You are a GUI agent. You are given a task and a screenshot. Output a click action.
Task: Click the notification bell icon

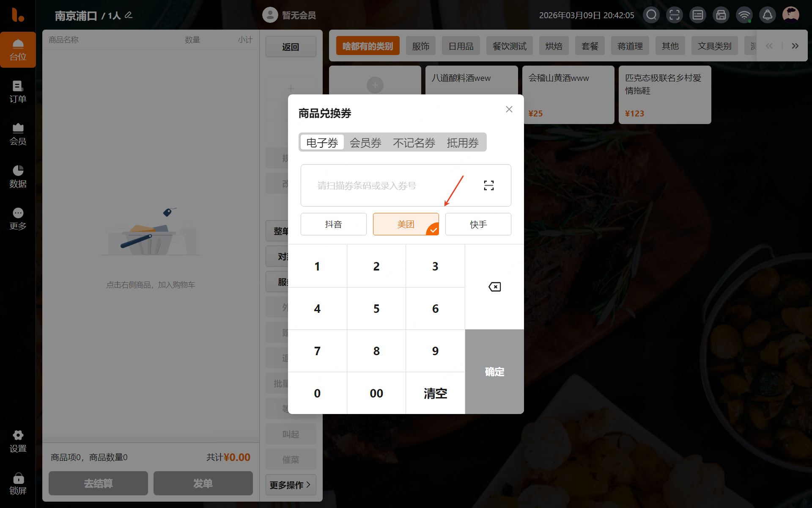[767, 15]
